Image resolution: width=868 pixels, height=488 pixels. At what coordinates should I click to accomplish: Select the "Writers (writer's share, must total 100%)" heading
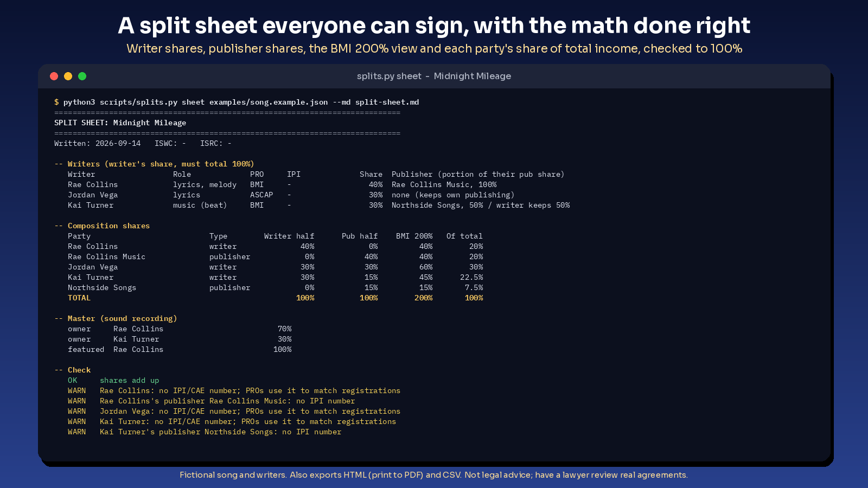click(x=161, y=164)
